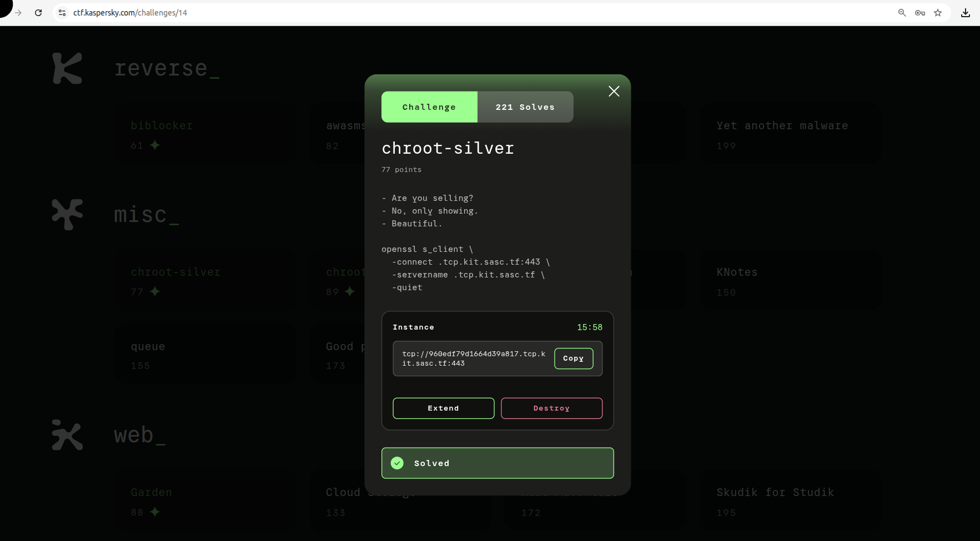The width and height of the screenshot is (980, 541).
Task: Open the biblocker challenge card
Action: [x=205, y=134]
